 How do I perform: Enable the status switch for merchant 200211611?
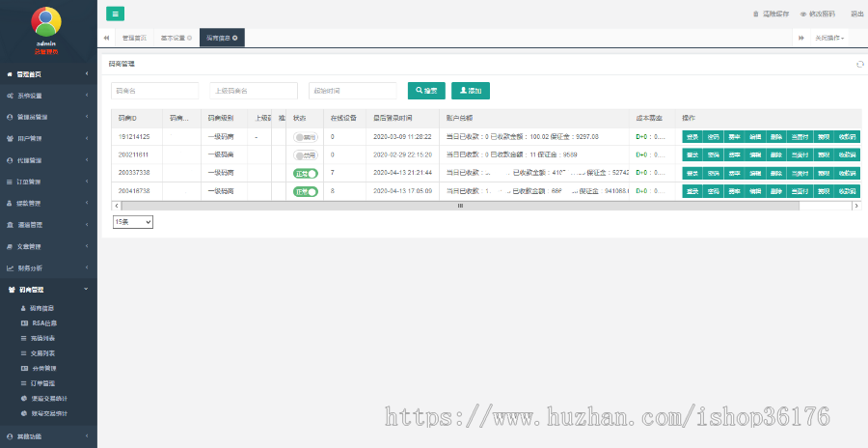(306, 154)
